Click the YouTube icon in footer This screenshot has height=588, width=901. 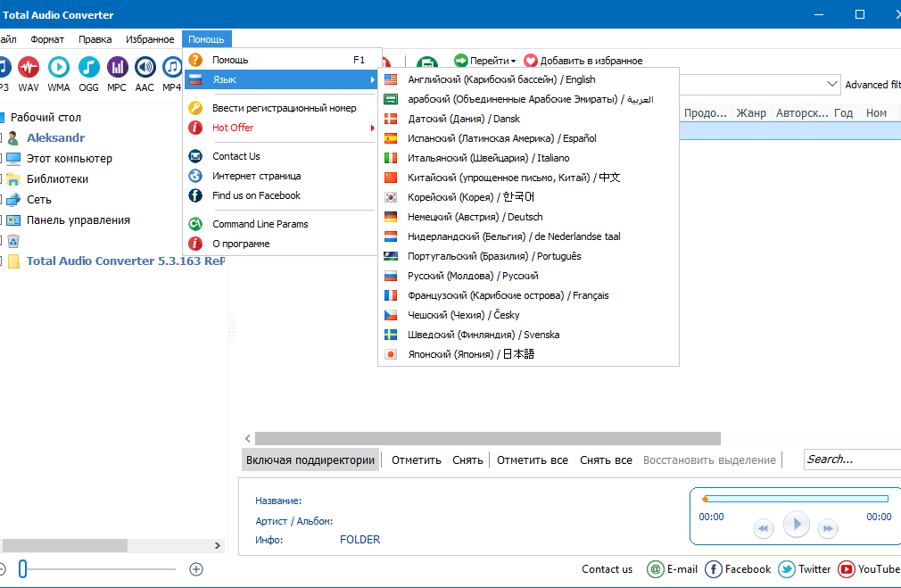point(847,569)
